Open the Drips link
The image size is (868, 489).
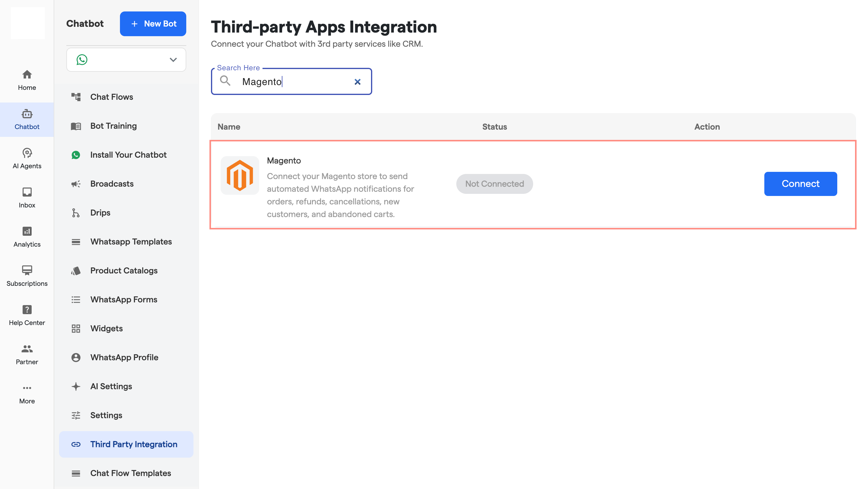[x=100, y=213]
